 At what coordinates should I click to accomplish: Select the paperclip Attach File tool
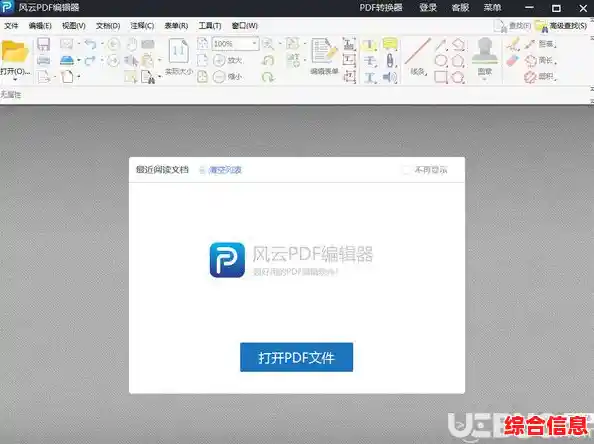click(x=390, y=61)
